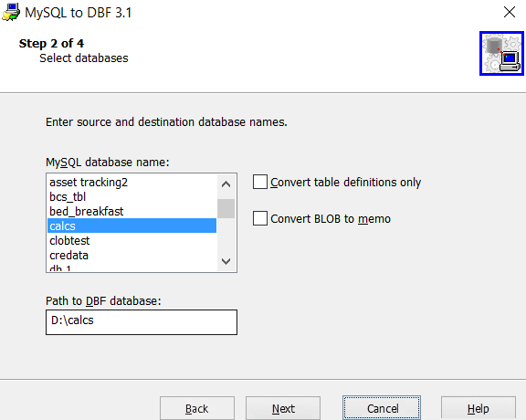Cancel the conversion wizard

(382, 408)
